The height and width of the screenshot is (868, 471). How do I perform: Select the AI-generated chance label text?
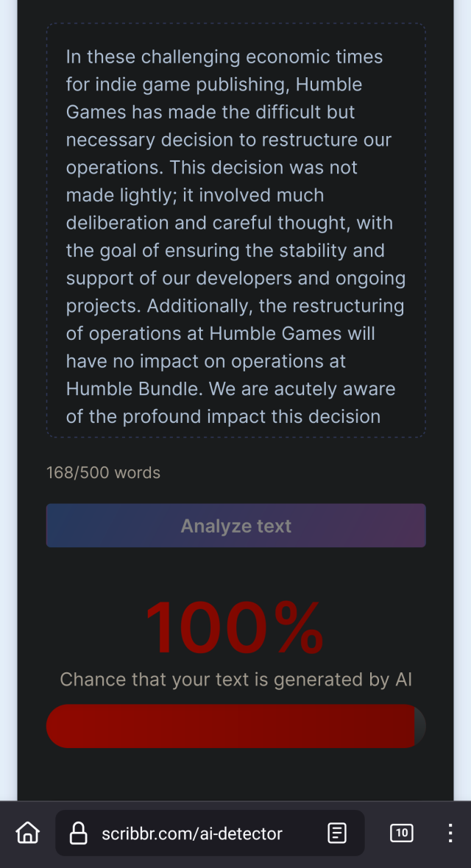pos(235,680)
